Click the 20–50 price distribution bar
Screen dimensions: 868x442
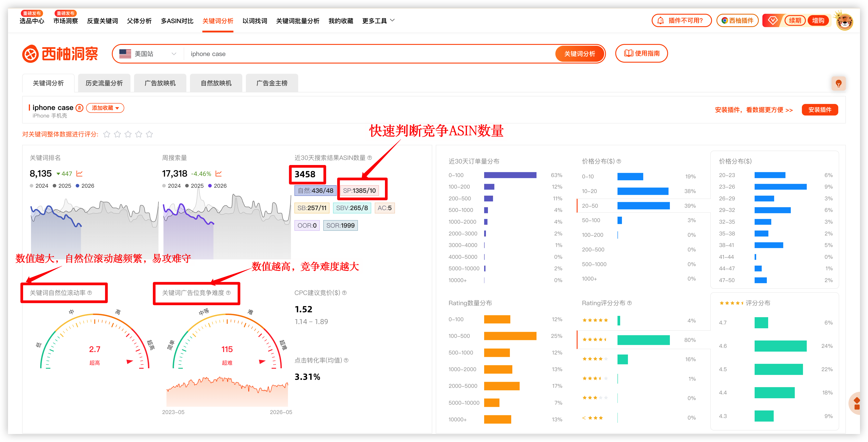tap(643, 205)
